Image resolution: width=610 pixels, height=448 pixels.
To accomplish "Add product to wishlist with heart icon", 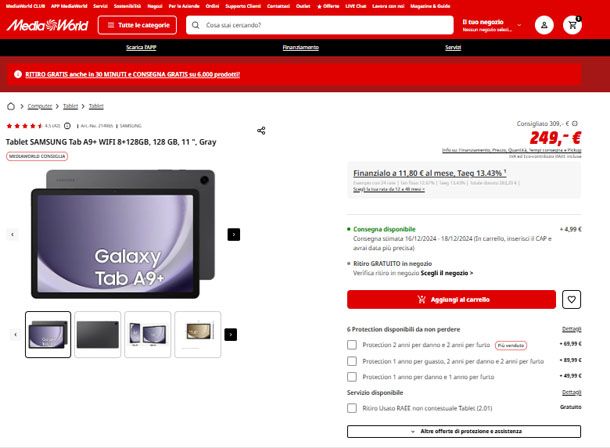I will coord(571,299).
